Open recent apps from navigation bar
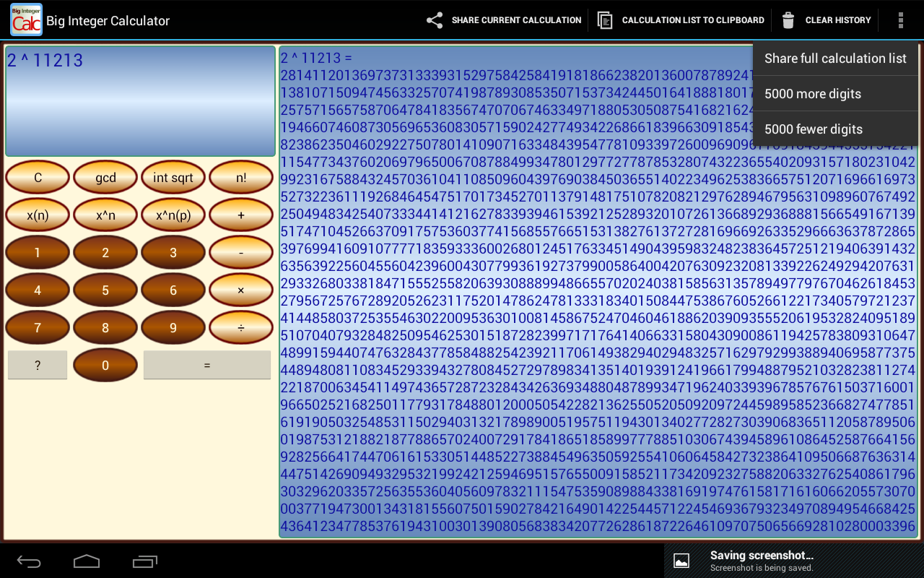 [x=146, y=560]
